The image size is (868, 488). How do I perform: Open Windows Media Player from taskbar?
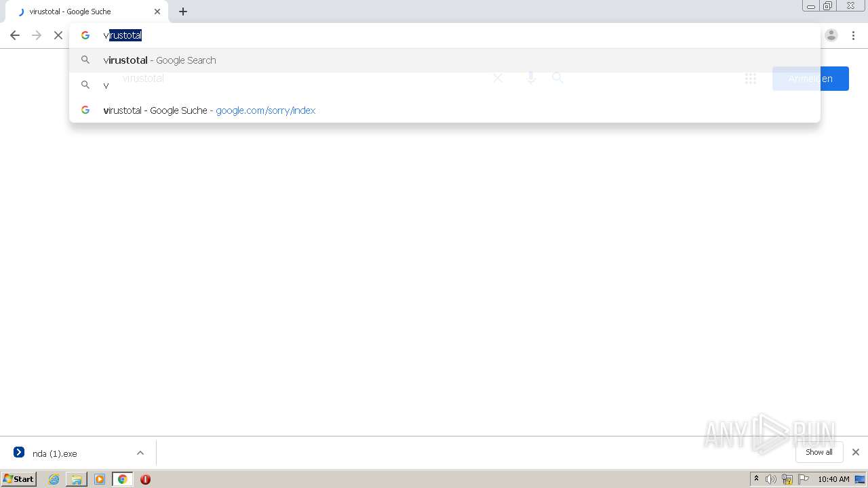point(100,479)
